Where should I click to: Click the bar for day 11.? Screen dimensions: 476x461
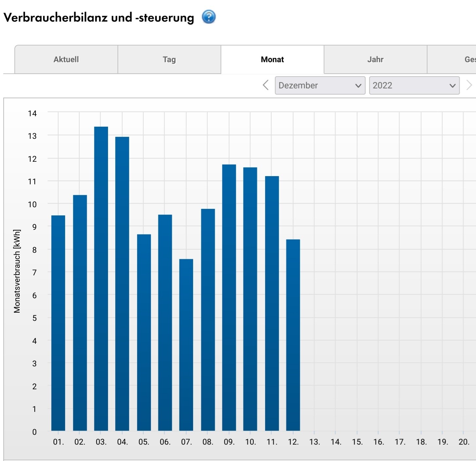[x=272, y=303]
